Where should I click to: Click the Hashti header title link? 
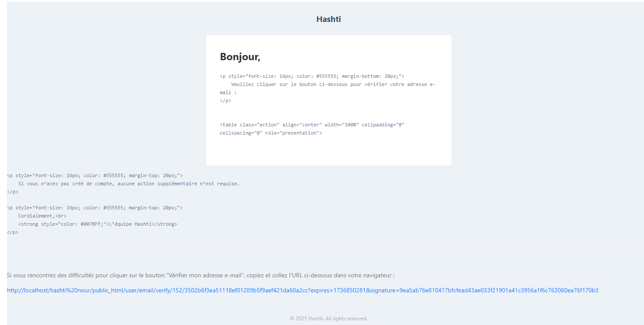tap(328, 19)
